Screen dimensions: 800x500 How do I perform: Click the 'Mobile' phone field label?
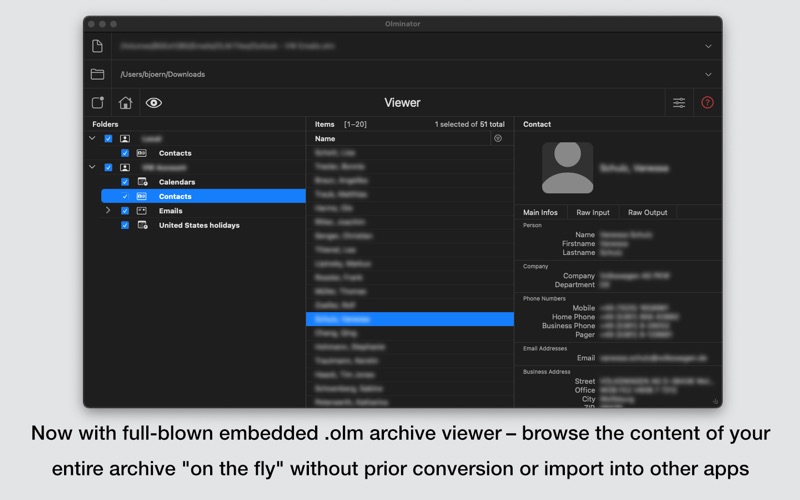pos(583,308)
